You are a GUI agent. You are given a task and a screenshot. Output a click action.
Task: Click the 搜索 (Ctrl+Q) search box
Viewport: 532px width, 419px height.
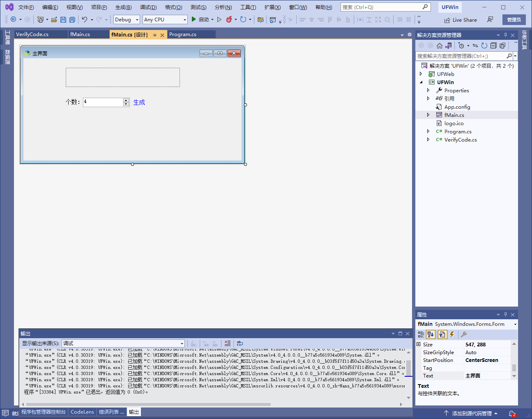tap(385, 7)
